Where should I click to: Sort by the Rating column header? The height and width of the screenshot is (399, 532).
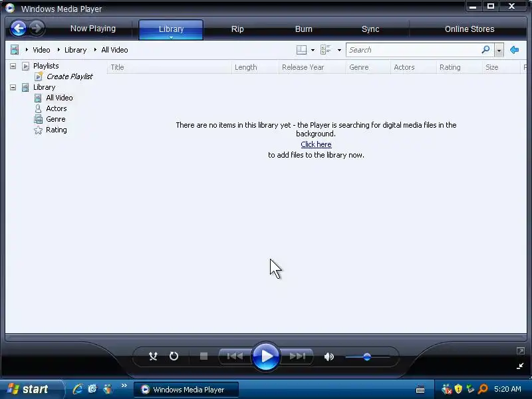point(459,67)
